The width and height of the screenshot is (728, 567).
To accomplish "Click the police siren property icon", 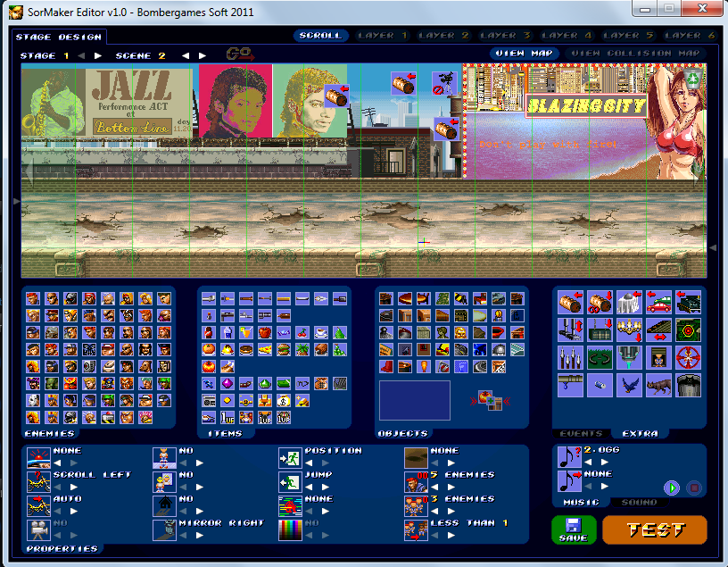I will [38, 458].
